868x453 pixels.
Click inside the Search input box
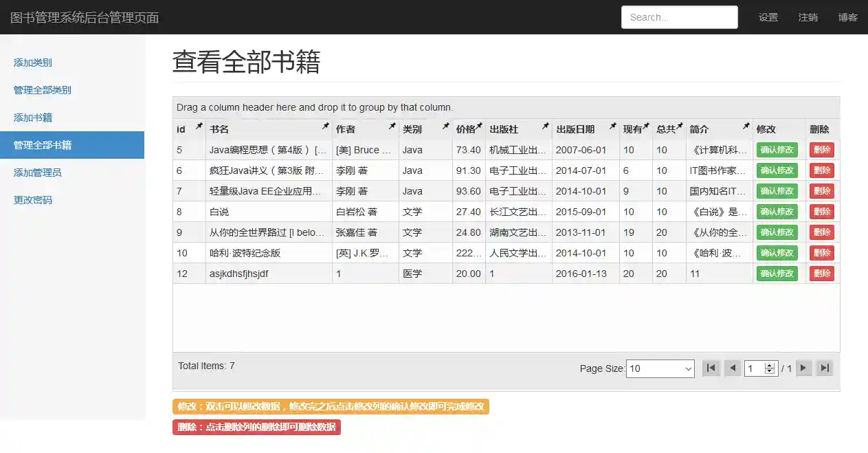(x=679, y=17)
